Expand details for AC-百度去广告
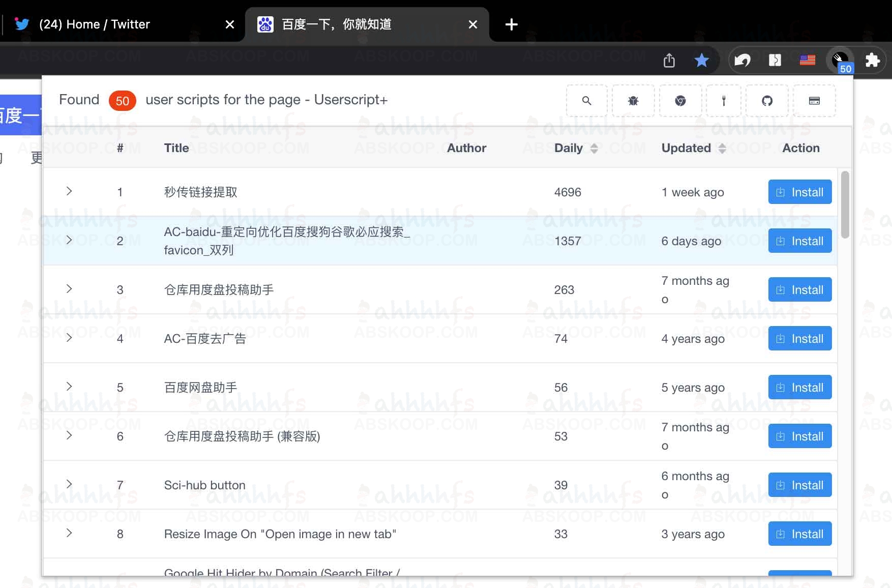The width and height of the screenshot is (892, 588). click(69, 338)
